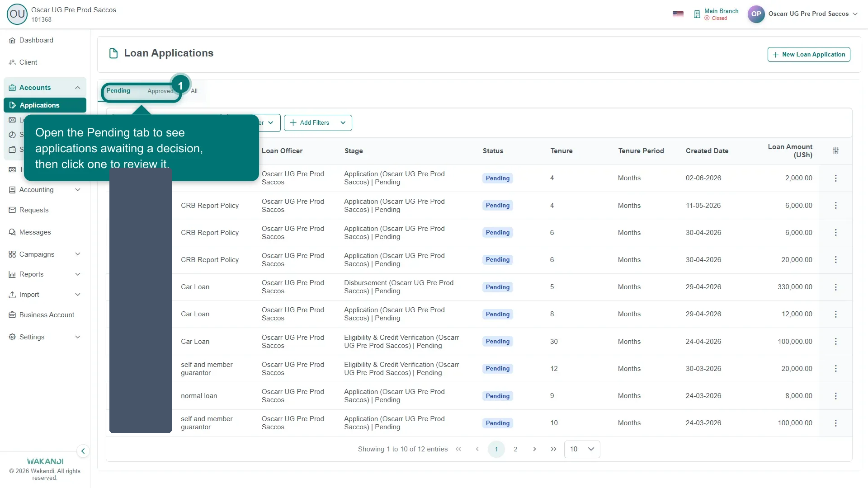Screen dimensions: 868x488
Task: Switch to the All tab
Action: [x=194, y=91]
